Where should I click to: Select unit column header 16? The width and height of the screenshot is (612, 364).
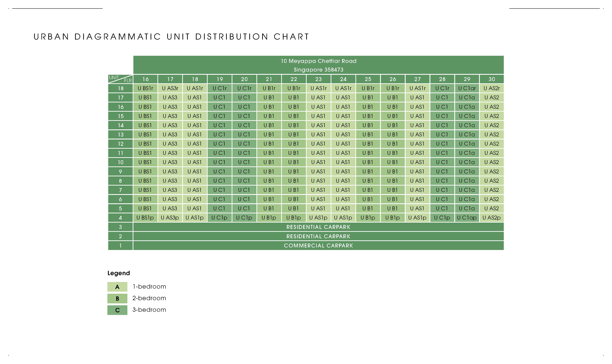pos(146,79)
